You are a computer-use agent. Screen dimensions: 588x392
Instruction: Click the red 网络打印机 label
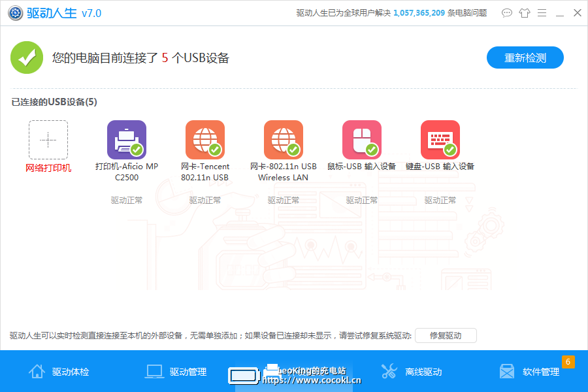coord(48,168)
